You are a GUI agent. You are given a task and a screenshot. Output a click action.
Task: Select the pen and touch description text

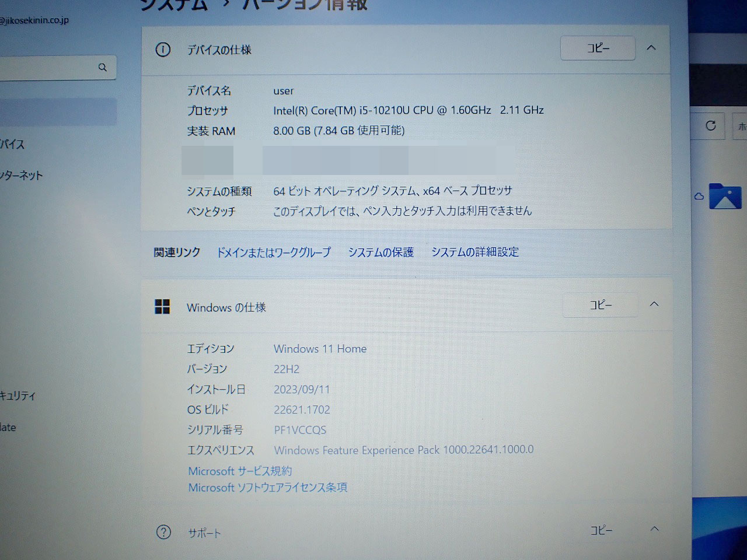coord(403,211)
